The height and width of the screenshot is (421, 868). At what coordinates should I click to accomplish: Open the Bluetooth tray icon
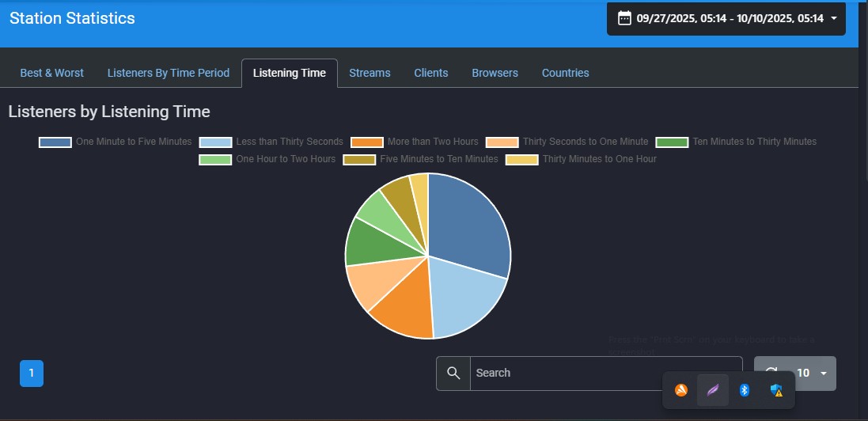click(744, 390)
